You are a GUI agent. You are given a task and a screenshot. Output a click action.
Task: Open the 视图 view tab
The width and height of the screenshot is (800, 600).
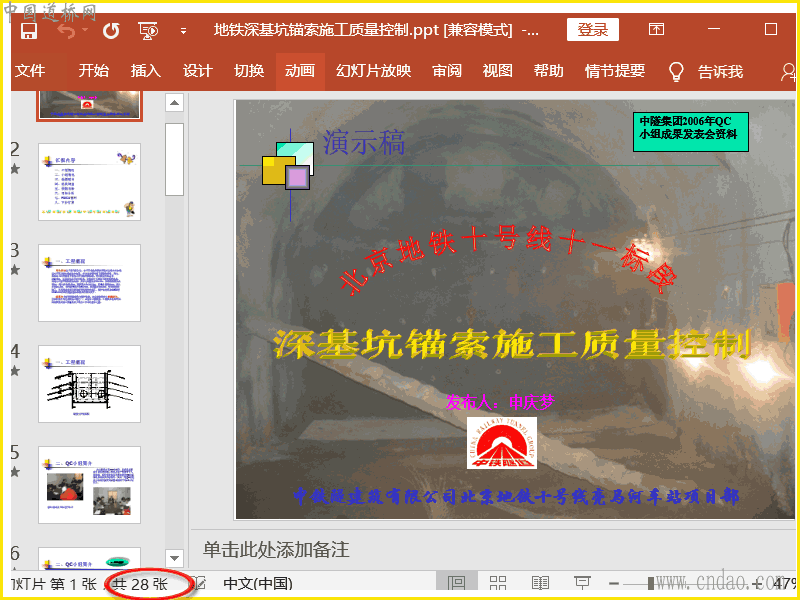[x=497, y=71]
